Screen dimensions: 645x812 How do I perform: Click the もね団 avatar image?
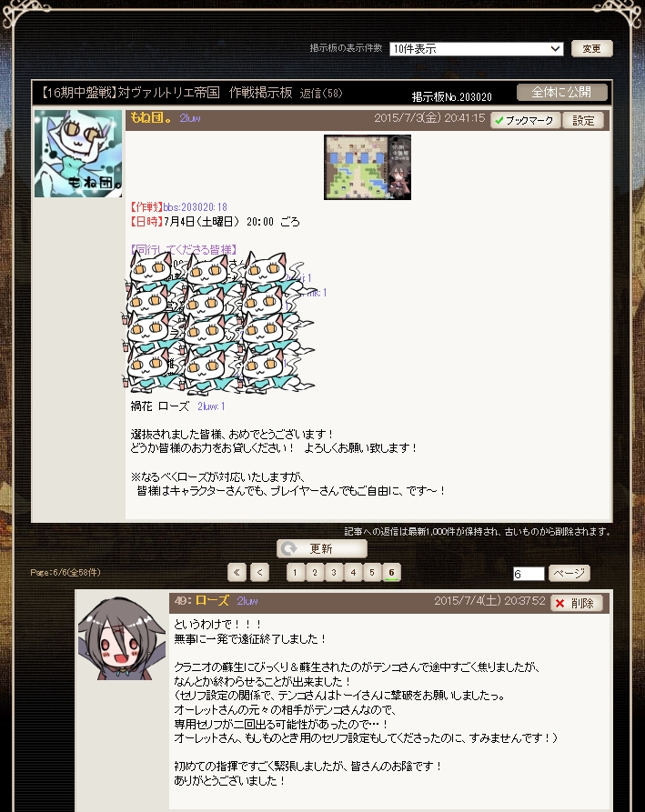pyautogui.click(x=78, y=154)
